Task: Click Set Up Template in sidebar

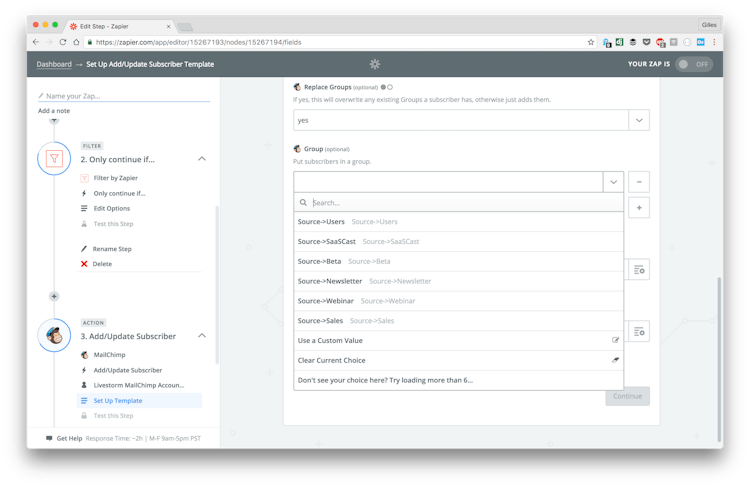Action: (x=117, y=400)
